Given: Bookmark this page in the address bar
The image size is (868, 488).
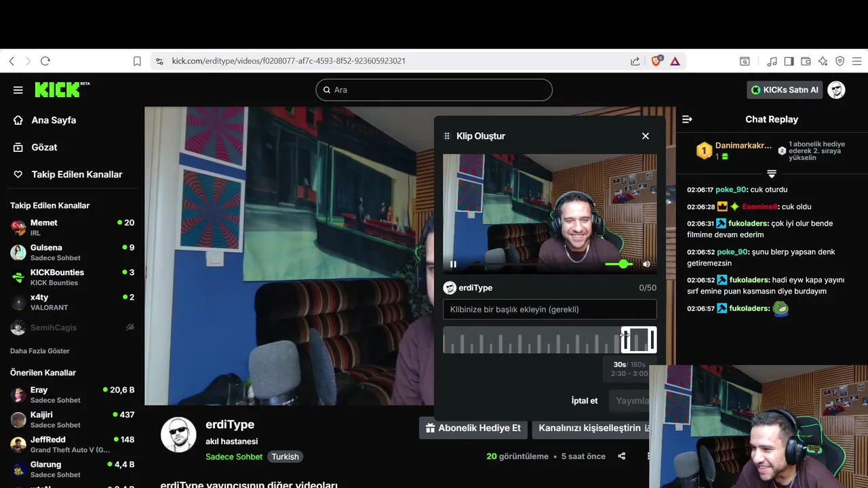Looking at the screenshot, I should point(137,61).
